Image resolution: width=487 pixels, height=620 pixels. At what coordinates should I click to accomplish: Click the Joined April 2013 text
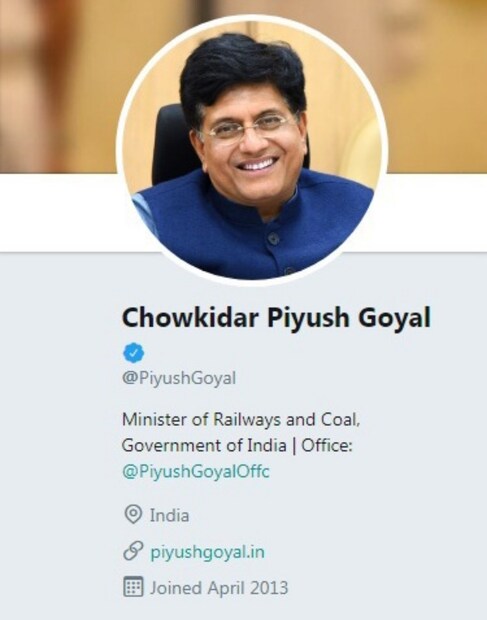(219, 588)
